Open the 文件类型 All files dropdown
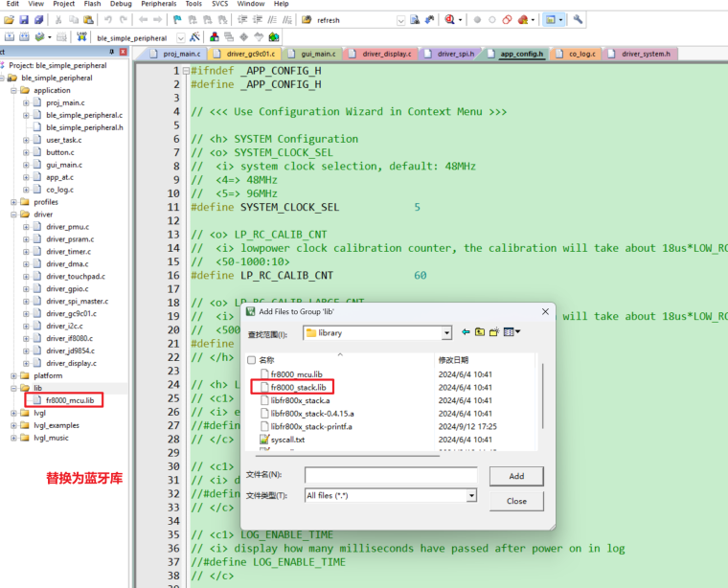The width and height of the screenshot is (728, 588). 471,496
